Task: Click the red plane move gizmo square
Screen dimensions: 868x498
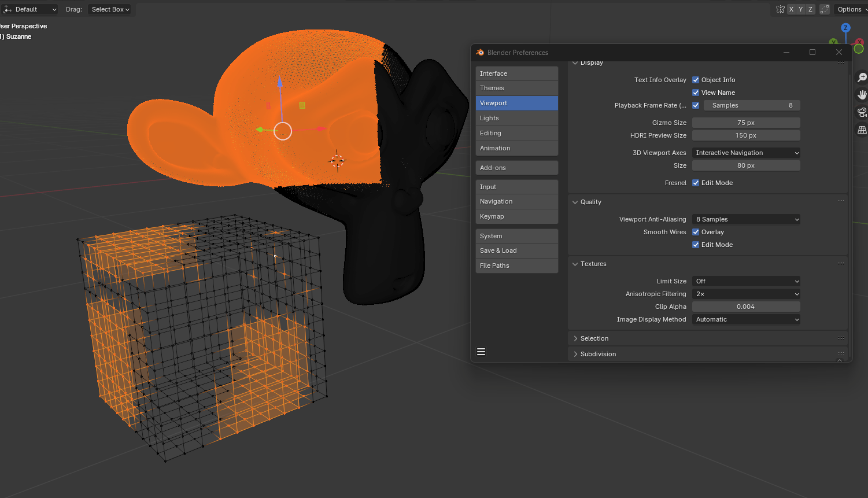Action: click(268, 106)
